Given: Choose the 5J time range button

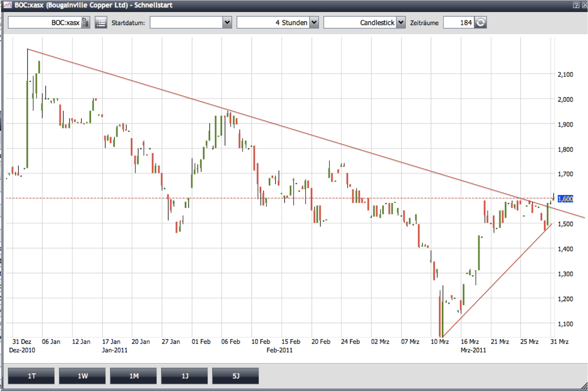Looking at the screenshot, I should point(236,376).
